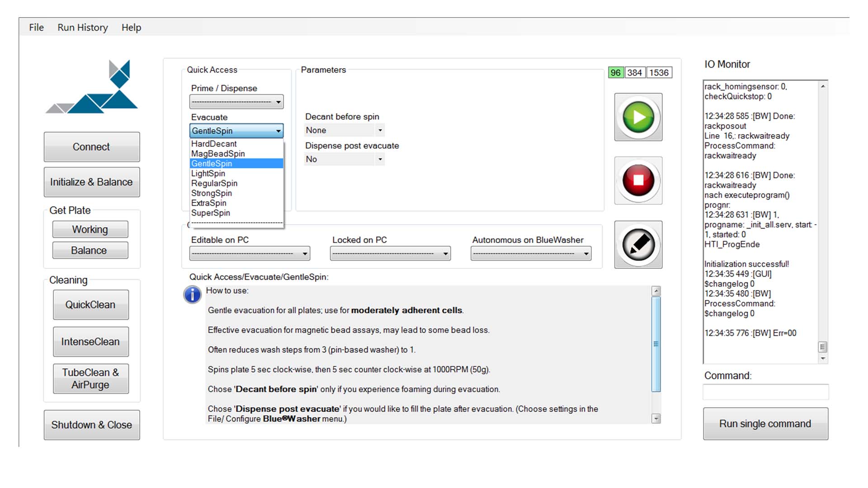This screenshot has height=488, width=868.
Task: Click the blue info icon
Action: tap(192, 295)
